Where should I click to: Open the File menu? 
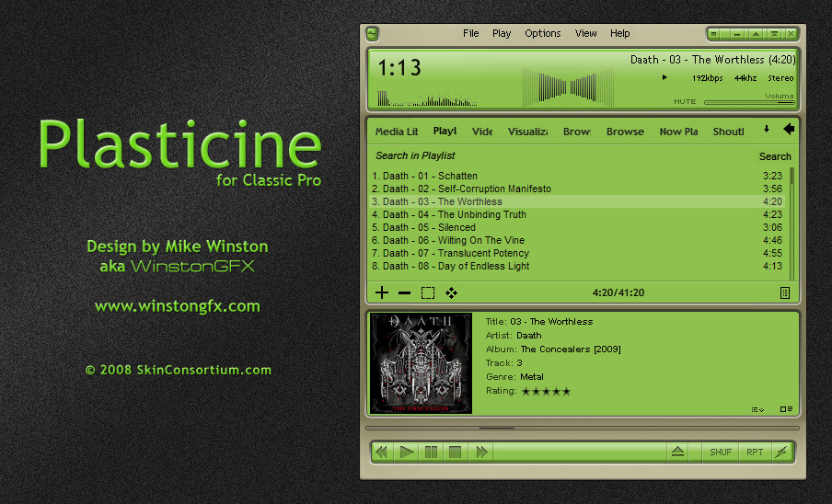(470, 33)
